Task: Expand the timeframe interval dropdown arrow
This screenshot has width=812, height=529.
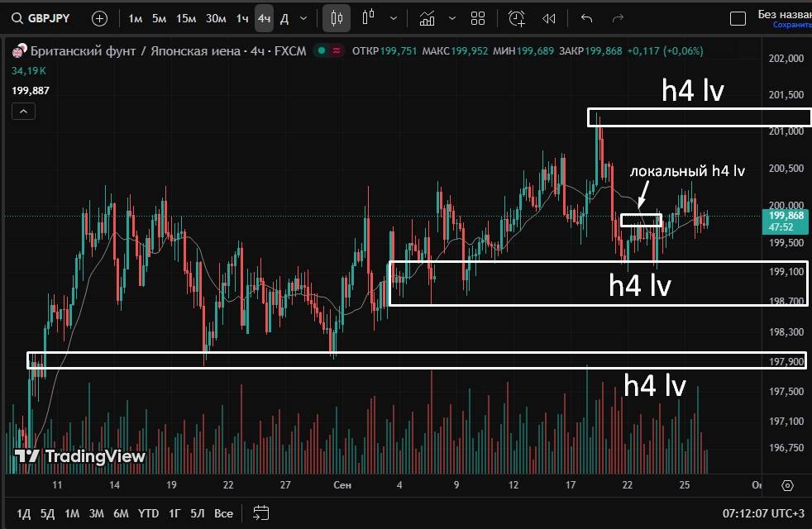Action: tap(303, 18)
